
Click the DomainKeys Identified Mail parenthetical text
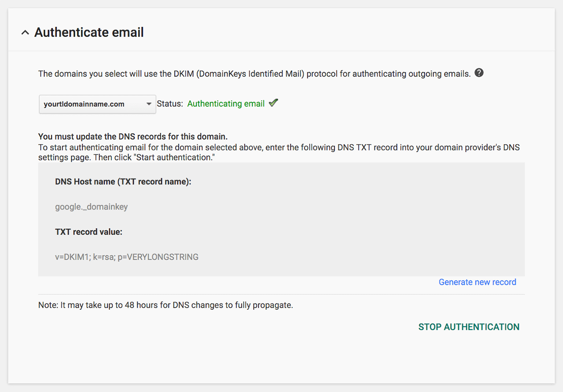[x=250, y=74]
